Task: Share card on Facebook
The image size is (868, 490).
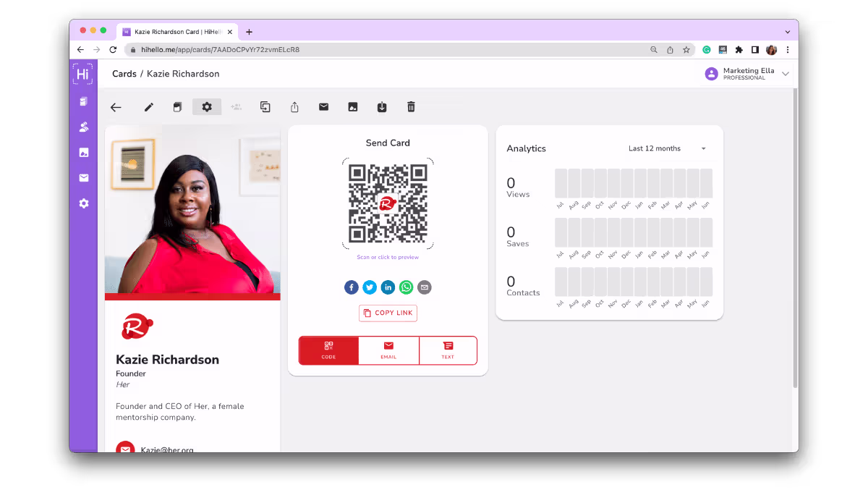Action: pyautogui.click(x=352, y=287)
